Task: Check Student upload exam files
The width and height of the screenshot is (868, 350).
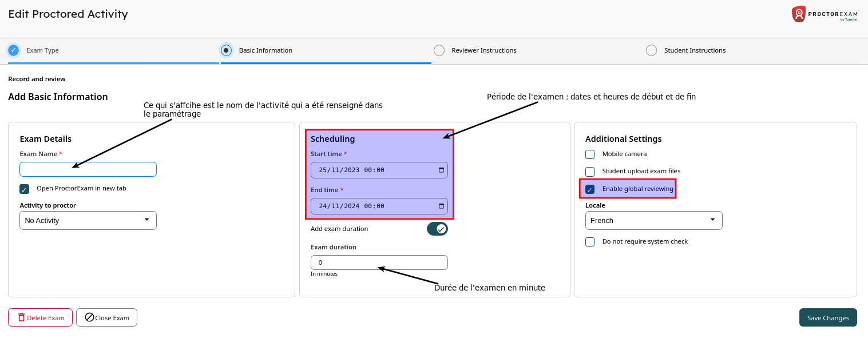Action: [590, 172]
